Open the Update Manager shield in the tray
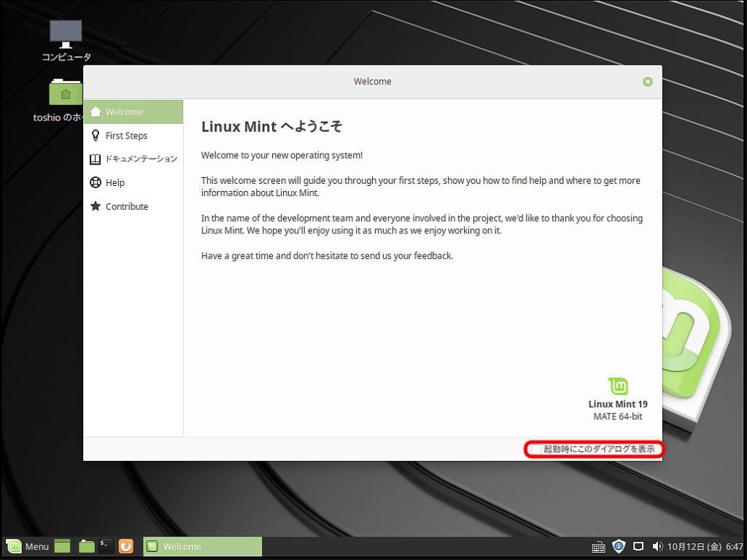The image size is (747, 560). tap(619, 546)
